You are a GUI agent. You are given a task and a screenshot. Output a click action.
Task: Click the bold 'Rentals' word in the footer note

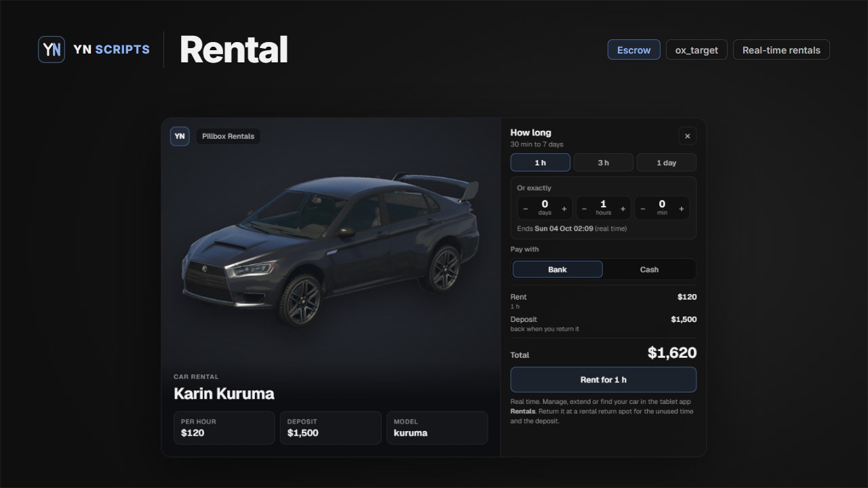point(523,411)
